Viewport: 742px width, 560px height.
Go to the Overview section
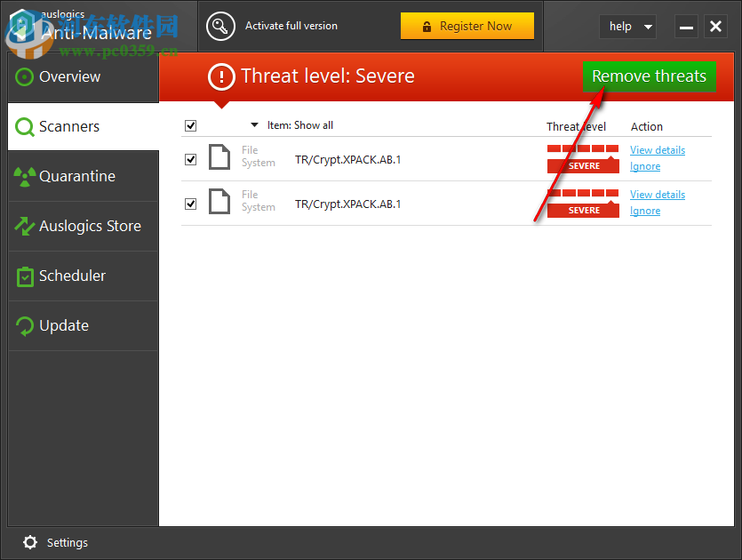click(x=66, y=76)
